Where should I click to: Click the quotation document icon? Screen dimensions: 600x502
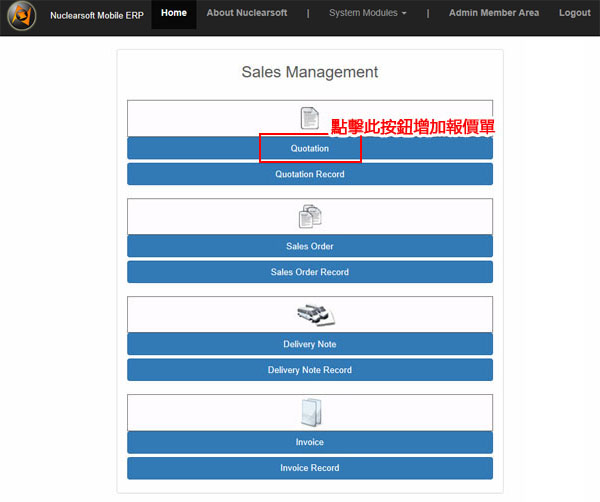(x=310, y=118)
